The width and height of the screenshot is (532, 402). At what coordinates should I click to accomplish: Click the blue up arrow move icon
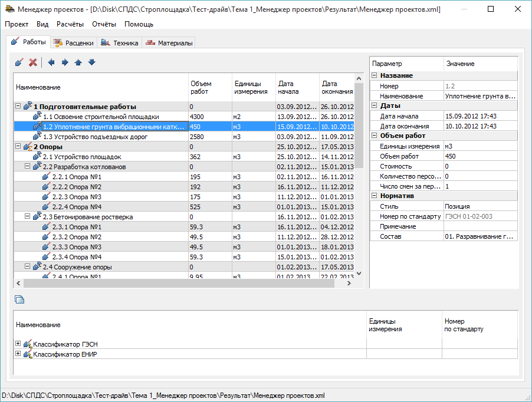[x=78, y=62]
